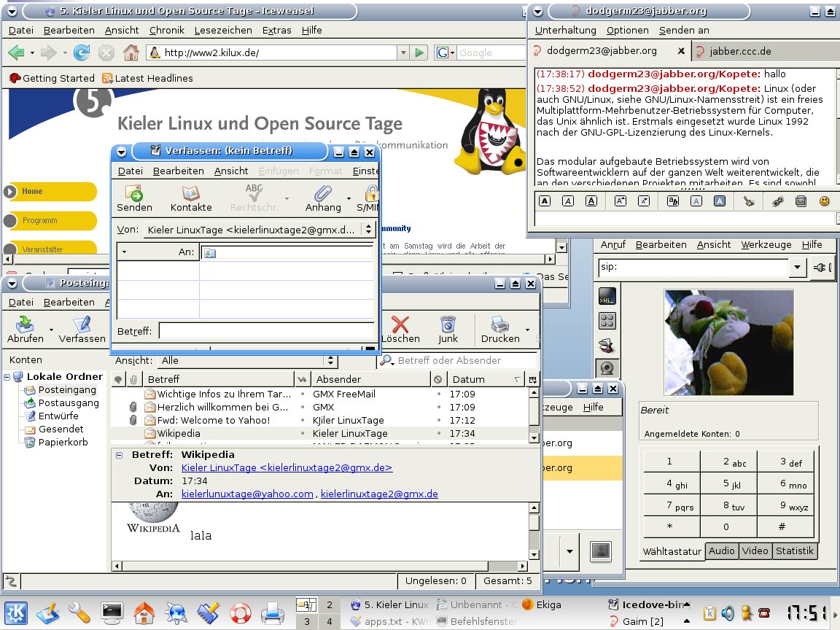Viewport: 840px width, 630px height.
Task: Click the Gaim increase font size icon
Action: tap(620, 201)
